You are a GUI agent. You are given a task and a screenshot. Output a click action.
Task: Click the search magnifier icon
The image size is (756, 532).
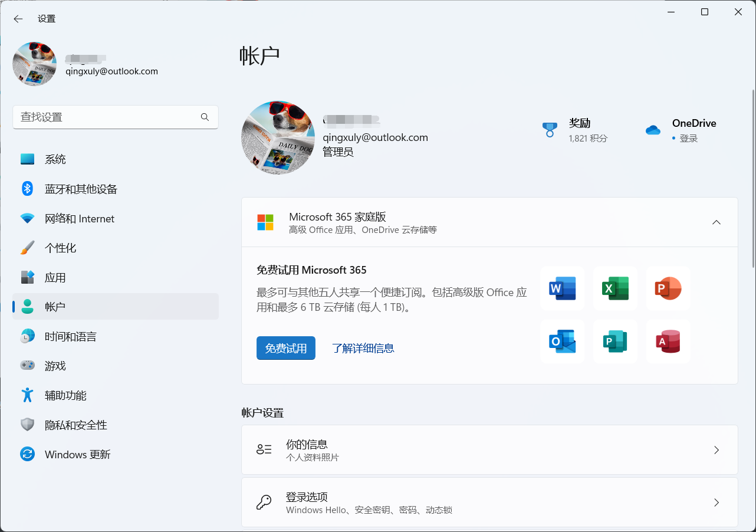coord(205,117)
